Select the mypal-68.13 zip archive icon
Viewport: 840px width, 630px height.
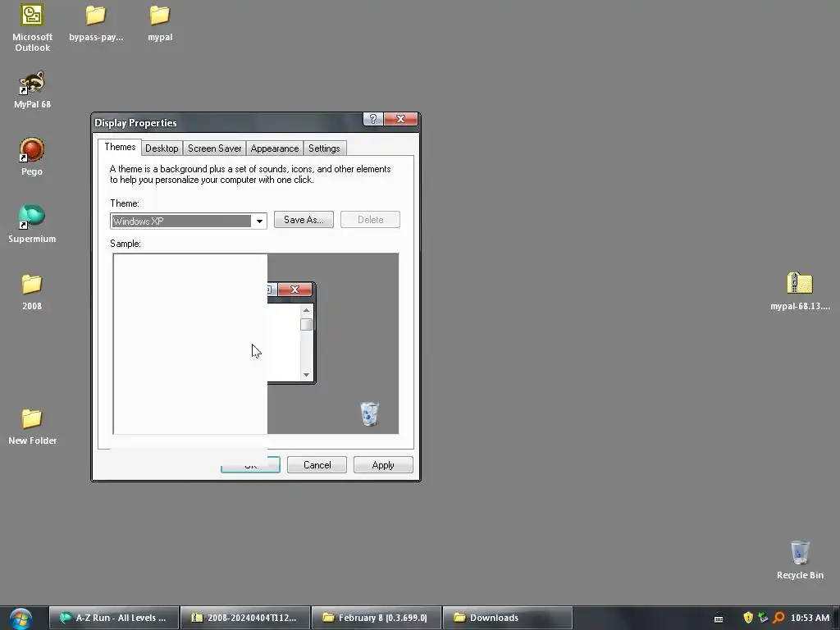pyautogui.click(x=800, y=291)
